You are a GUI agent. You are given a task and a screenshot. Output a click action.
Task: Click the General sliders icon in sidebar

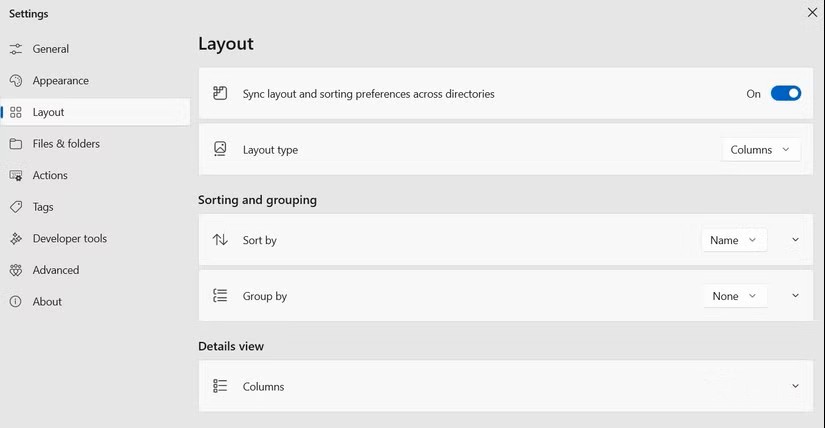pyautogui.click(x=16, y=49)
